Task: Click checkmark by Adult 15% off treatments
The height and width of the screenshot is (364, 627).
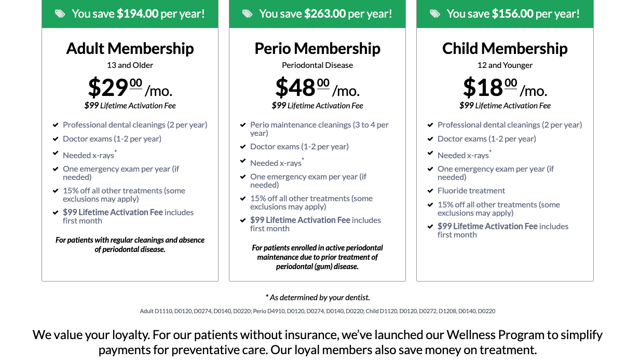Action: pyautogui.click(x=56, y=191)
